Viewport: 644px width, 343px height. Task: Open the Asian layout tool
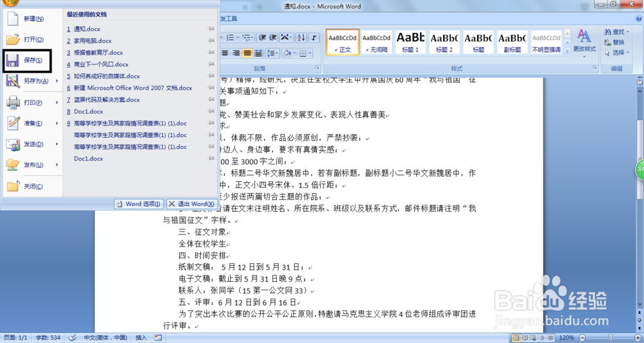click(285, 38)
